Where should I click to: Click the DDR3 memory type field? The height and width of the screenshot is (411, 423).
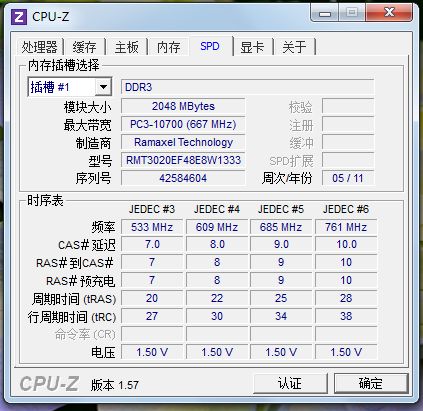point(247,87)
